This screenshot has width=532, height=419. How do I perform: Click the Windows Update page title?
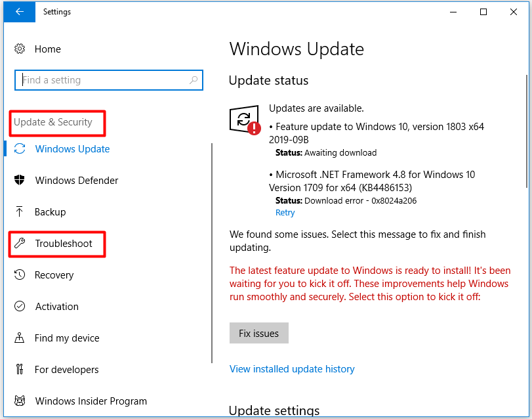(x=297, y=49)
